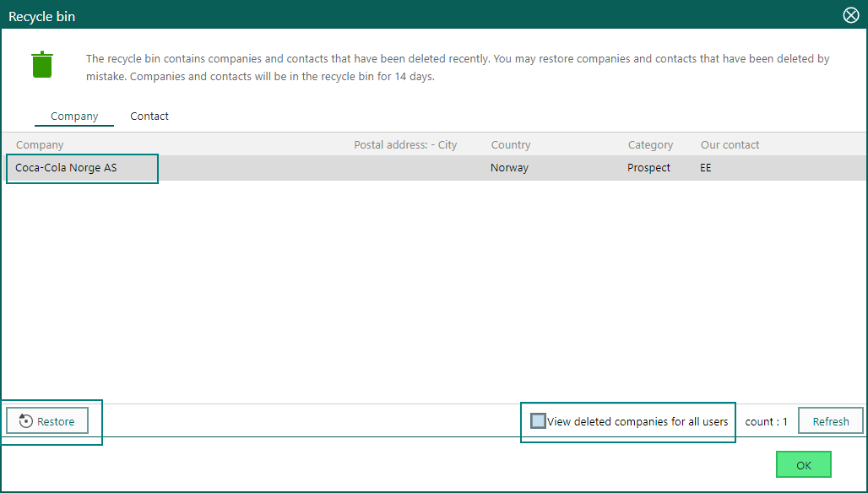Sort by Our contact column header
Screen dimensions: 868x493
pyautogui.click(x=730, y=145)
